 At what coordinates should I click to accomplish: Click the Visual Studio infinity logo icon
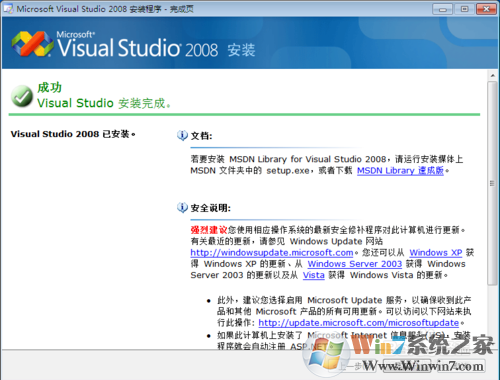(32, 44)
